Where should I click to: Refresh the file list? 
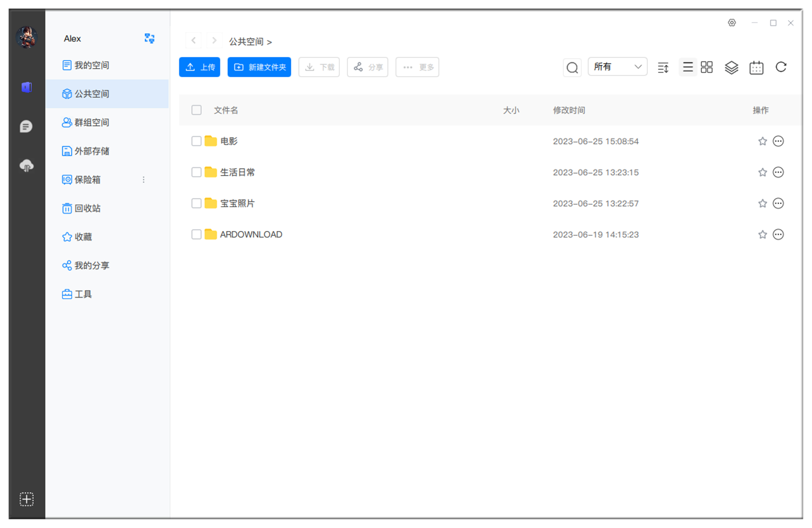coord(781,67)
